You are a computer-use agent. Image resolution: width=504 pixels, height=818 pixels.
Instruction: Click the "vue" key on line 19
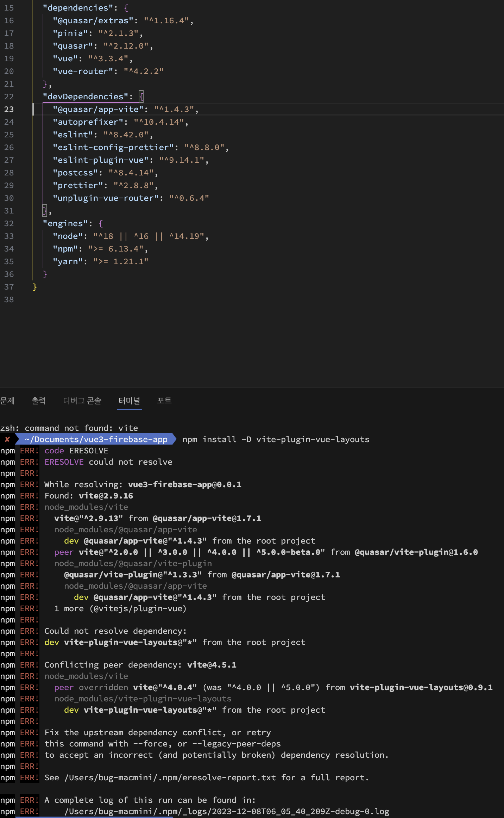pos(65,58)
